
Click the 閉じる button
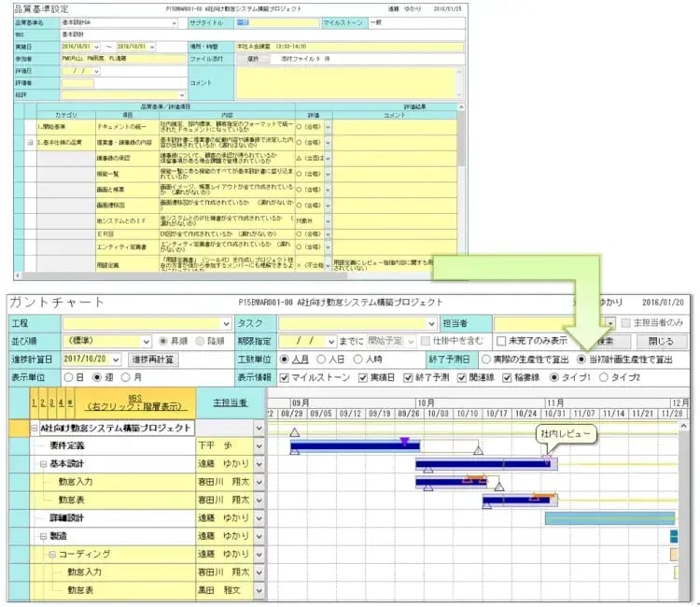(661, 341)
